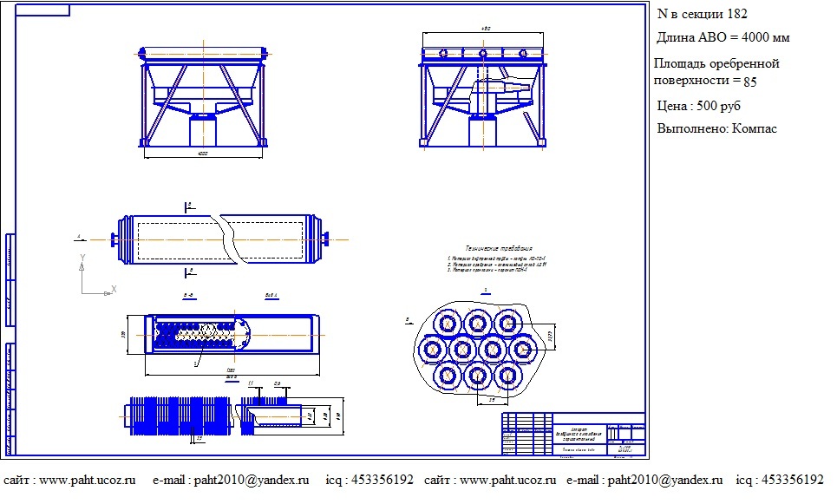Viewport: 837px width, 504px height.
Task: Click the Технические требования heading
Action: pyautogui.click(x=499, y=249)
